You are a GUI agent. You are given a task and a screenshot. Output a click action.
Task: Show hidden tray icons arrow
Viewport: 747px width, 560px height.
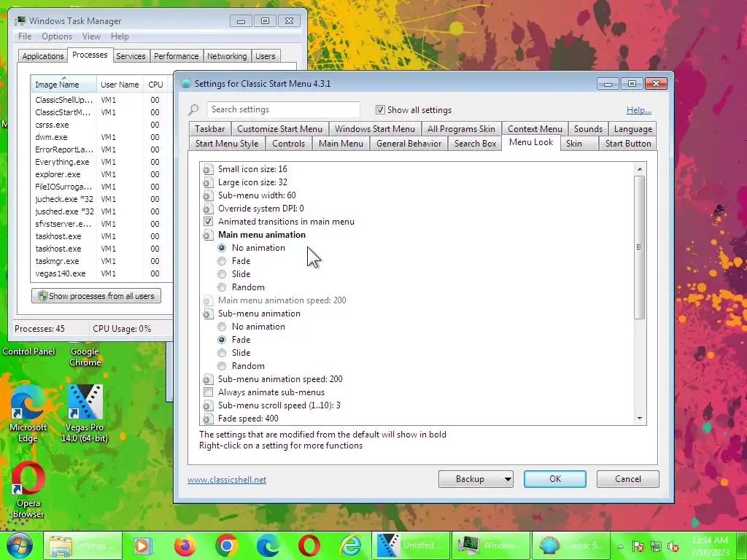pos(620,546)
